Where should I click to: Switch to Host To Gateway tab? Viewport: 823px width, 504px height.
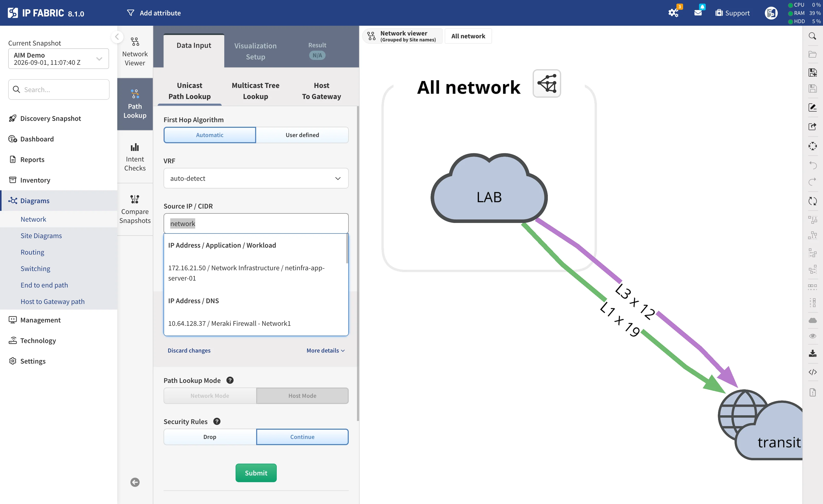click(321, 91)
